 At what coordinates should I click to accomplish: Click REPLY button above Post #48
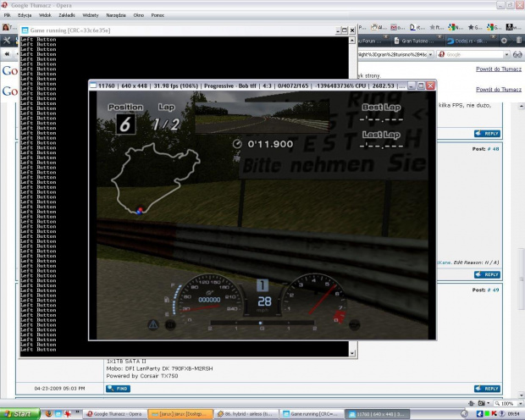[487, 134]
